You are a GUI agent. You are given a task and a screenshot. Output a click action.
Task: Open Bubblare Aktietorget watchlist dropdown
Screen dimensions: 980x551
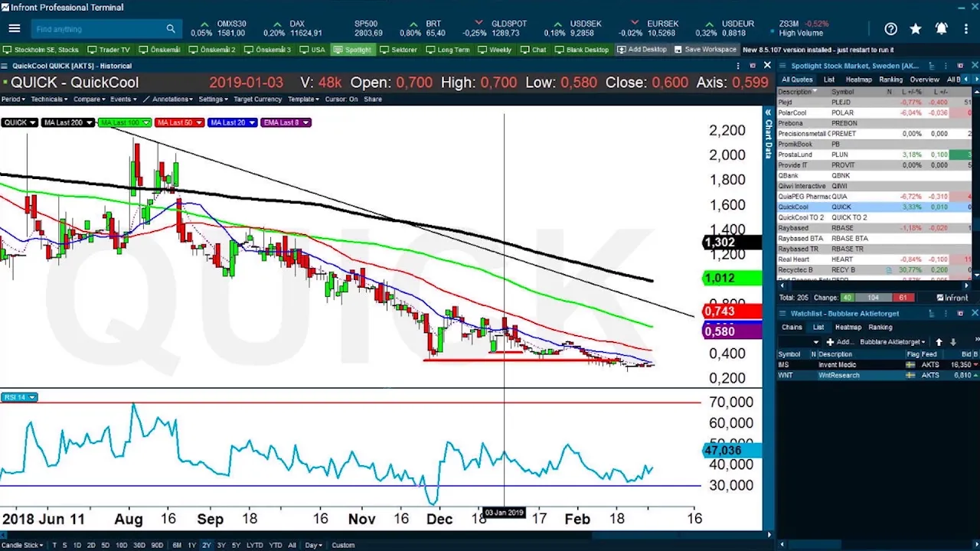coord(892,342)
